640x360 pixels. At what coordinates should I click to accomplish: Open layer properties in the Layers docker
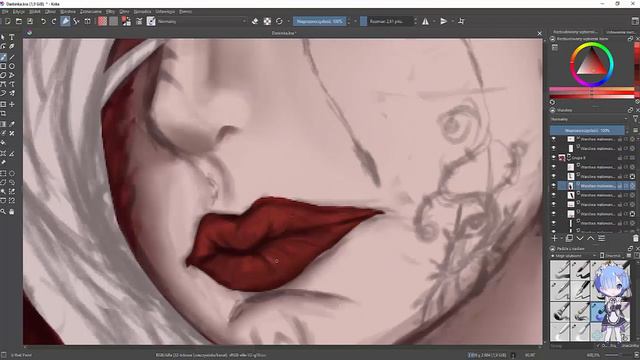coord(602,238)
